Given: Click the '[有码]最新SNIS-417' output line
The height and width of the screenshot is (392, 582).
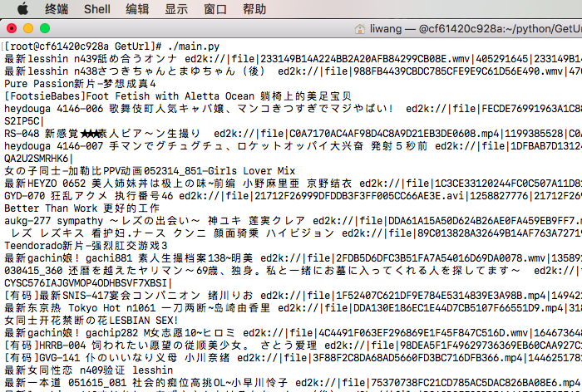Looking at the screenshot, I should [293, 296].
